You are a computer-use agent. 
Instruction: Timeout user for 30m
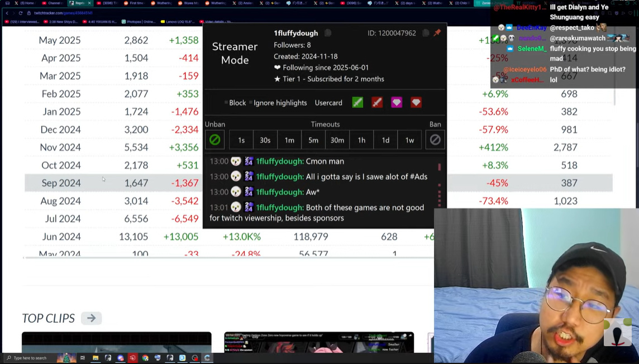(x=337, y=140)
